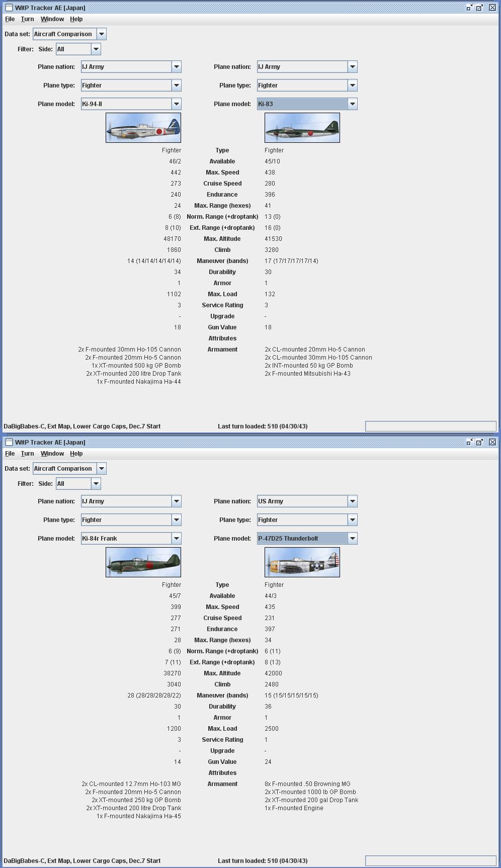Expand right Plane type dropdown in bottom window
The height and width of the screenshot is (868, 501).
point(352,520)
